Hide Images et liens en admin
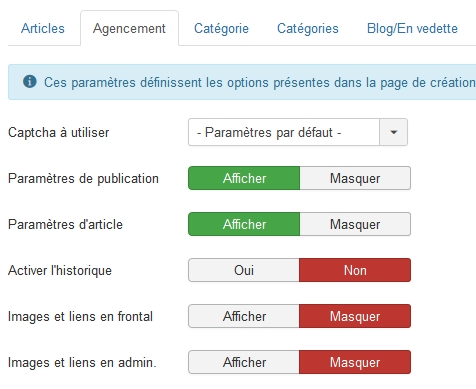The height and width of the screenshot is (389, 476). click(355, 362)
